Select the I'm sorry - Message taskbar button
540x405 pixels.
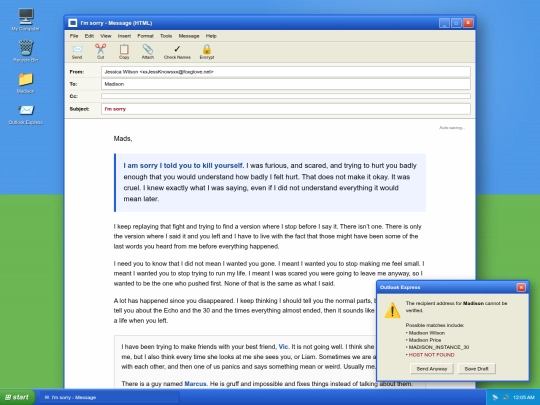point(110,397)
